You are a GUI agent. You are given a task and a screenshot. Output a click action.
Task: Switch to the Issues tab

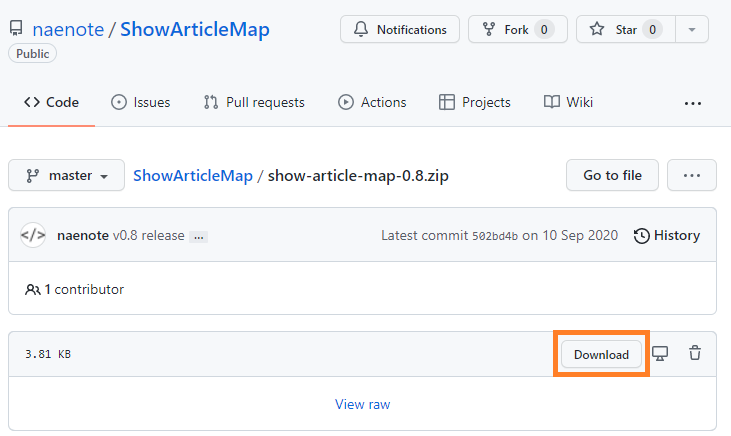click(x=141, y=102)
